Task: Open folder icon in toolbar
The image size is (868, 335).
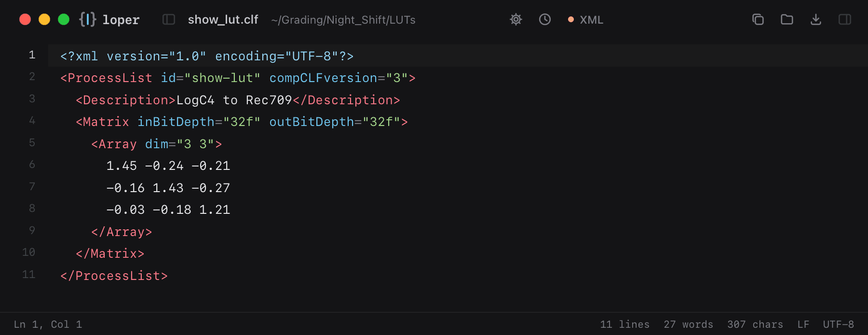Action: [787, 19]
